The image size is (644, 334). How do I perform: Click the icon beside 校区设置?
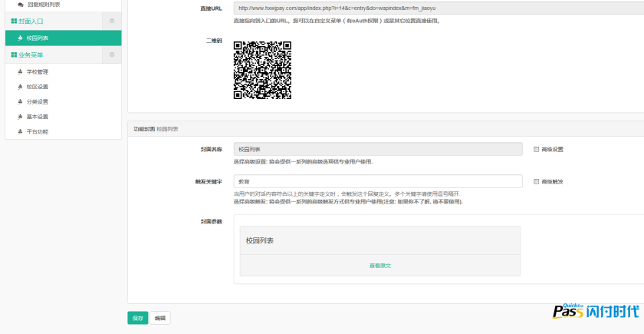[20, 87]
